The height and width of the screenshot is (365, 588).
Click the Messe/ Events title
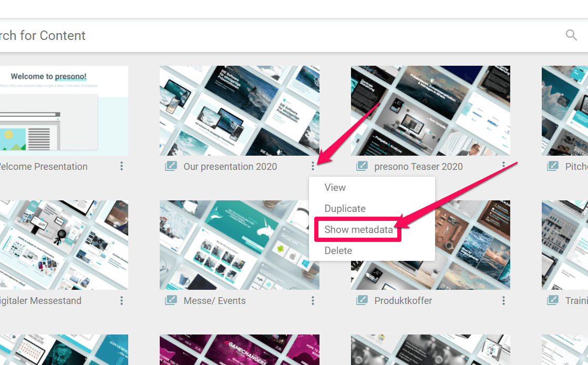point(214,301)
